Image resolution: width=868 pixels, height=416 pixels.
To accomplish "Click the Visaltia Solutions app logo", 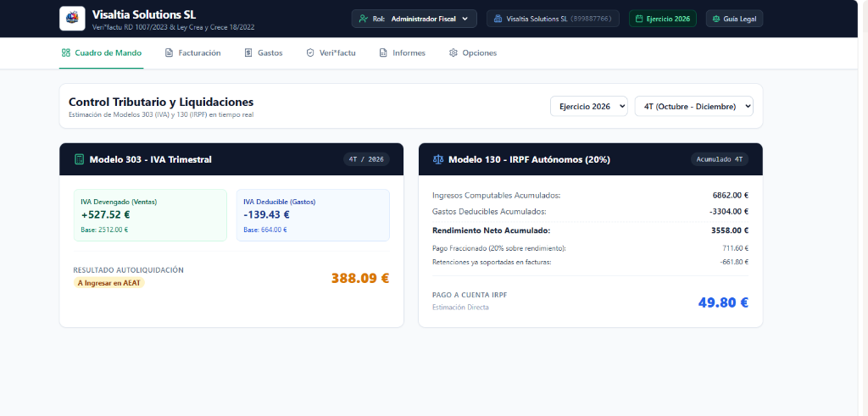I will (x=72, y=19).
